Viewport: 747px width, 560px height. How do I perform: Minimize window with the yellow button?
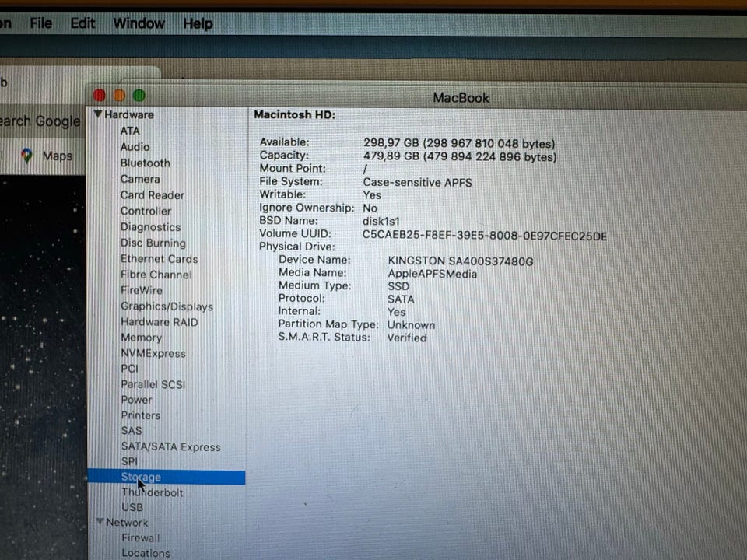pos(119,95)
